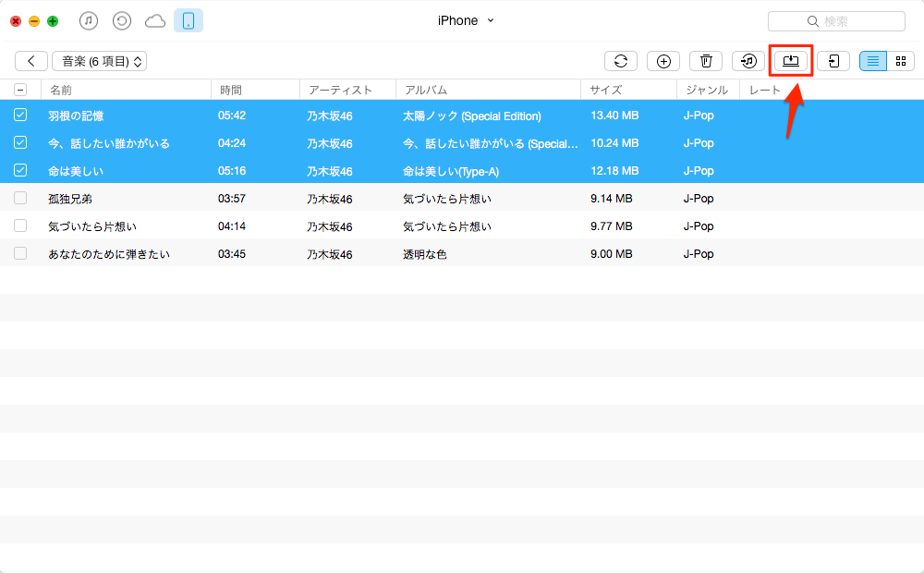Viewport: 924px width, 573px height.
Task: Send songs to another device icon
Action: [x=833, y=61]
